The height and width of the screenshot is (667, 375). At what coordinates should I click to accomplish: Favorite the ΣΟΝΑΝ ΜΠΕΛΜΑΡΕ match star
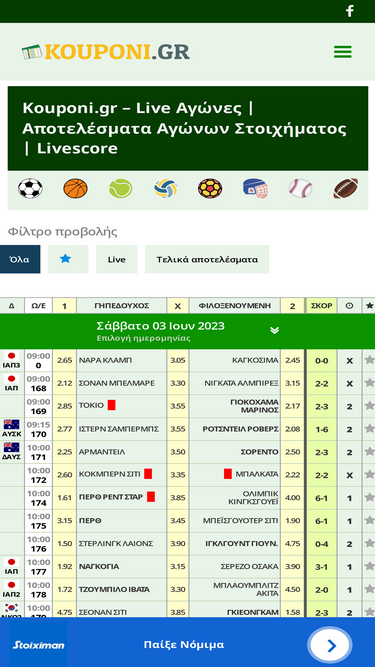point(369,383)
